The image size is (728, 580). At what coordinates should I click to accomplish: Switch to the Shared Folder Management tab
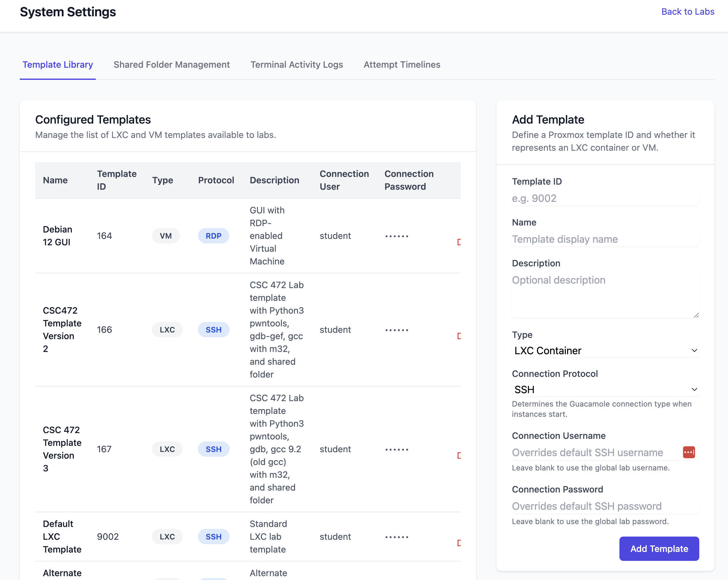click(171, 65)
